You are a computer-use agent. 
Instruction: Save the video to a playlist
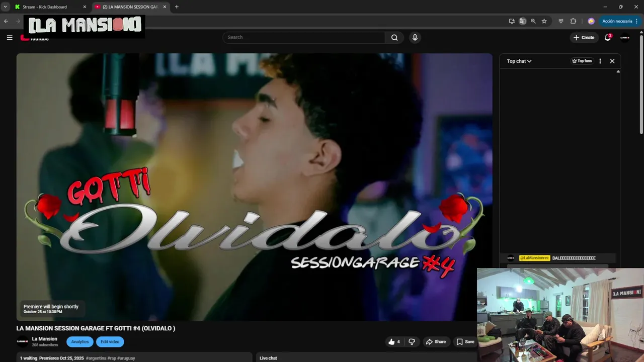465,342
